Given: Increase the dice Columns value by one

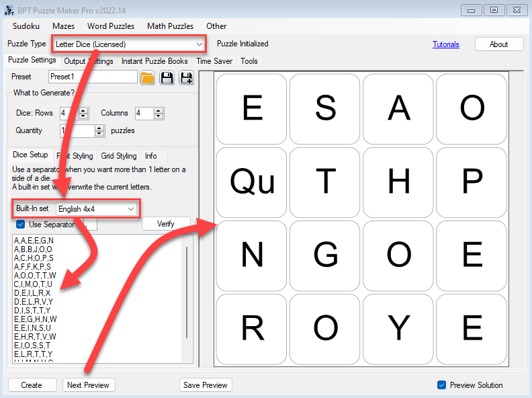Looking at the screenshot, I should coord(159,110).
